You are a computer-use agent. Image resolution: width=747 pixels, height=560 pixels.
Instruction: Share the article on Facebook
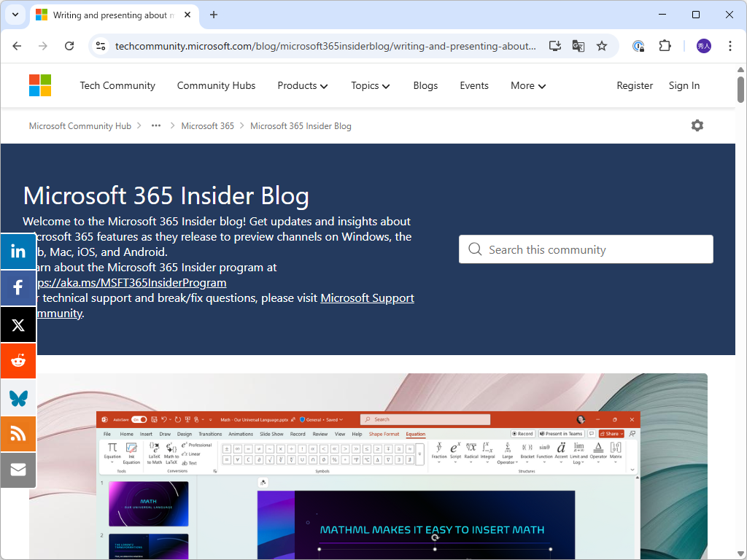click(18, 287)
